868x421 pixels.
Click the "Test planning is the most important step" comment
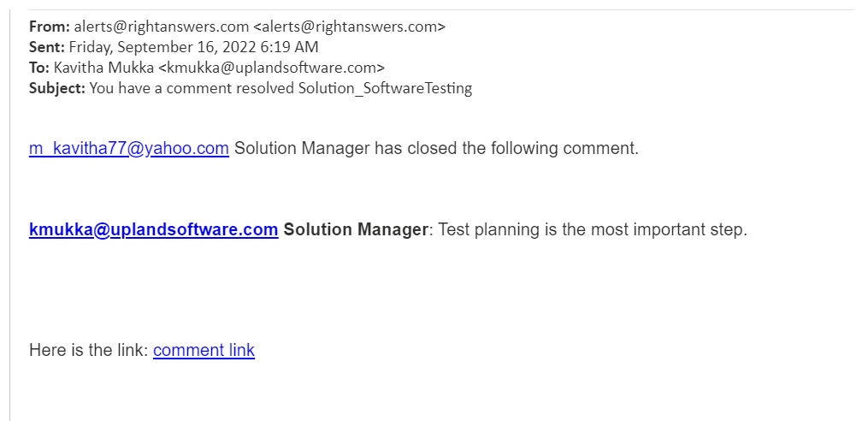[592, 229]
